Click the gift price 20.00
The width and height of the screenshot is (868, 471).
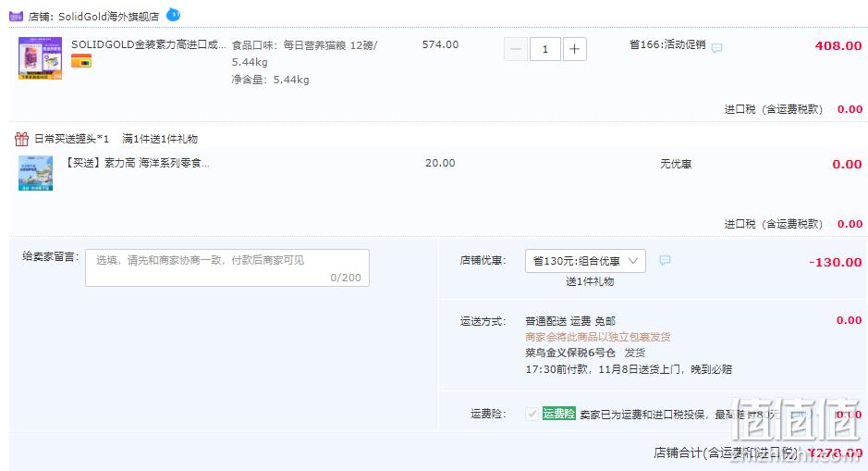[440, 163]
